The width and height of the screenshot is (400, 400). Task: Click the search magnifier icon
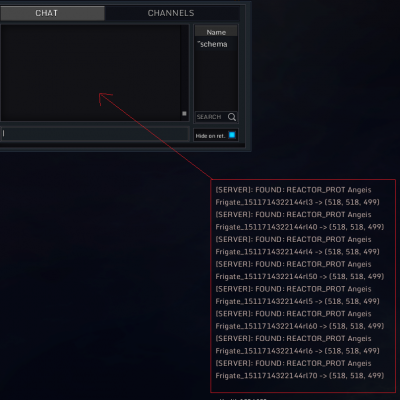[x=232, y=117]
